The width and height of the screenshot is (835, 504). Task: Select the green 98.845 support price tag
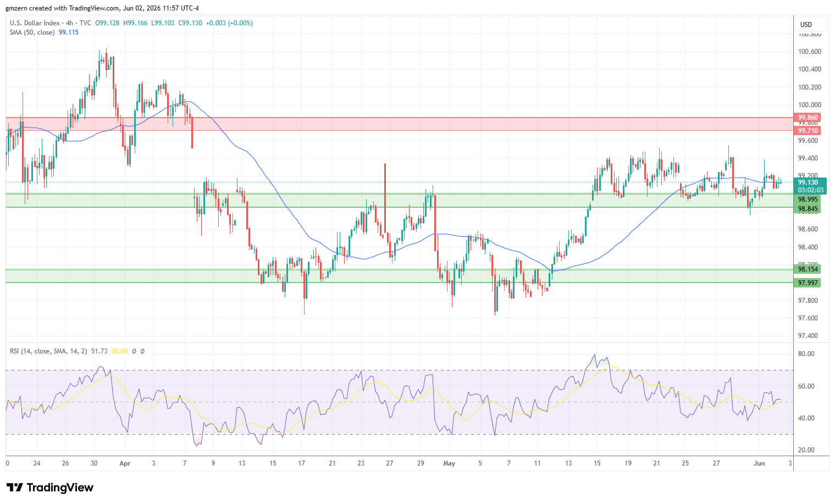point(808,209)
